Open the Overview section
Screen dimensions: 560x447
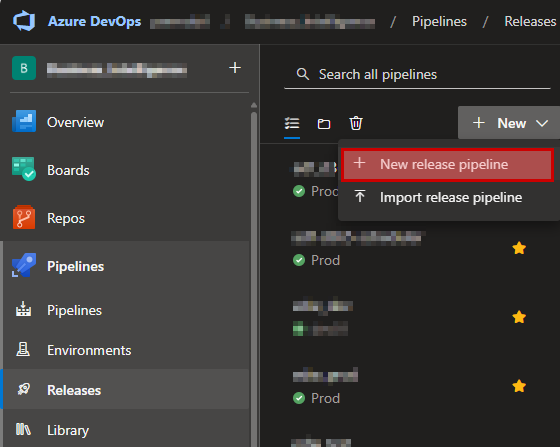[125, 122]
